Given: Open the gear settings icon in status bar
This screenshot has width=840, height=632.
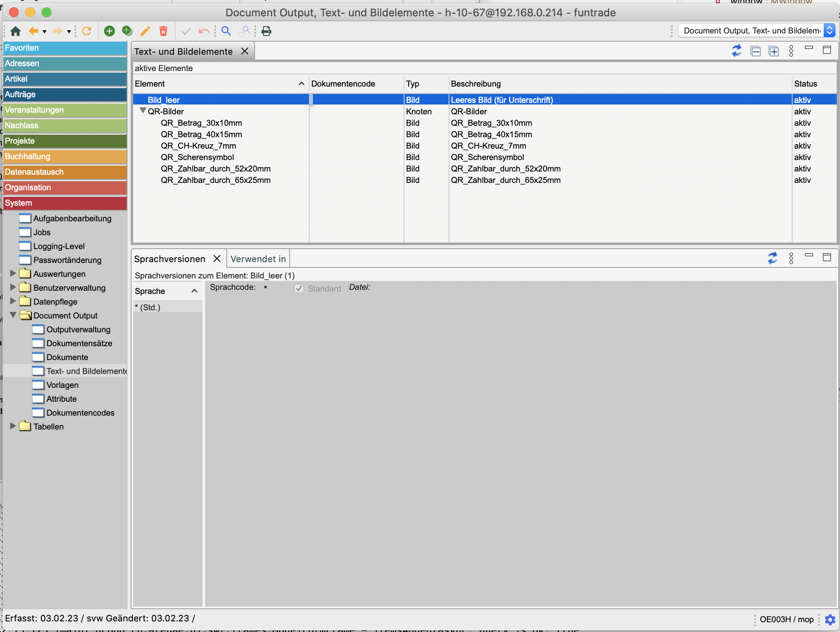Looking at the screenshot, I should coord(830,619).
